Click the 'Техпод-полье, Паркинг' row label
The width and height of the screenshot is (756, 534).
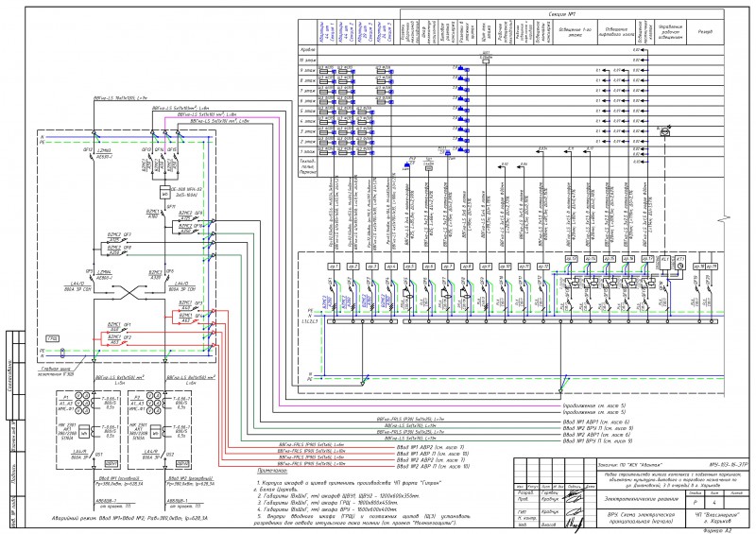click(308, 166)
